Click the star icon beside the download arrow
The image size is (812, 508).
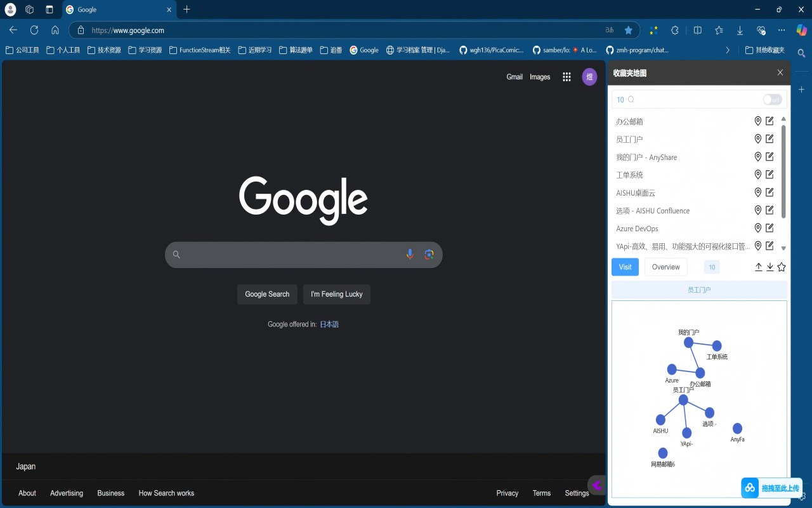pyautogui.click(x=782, y=267)
